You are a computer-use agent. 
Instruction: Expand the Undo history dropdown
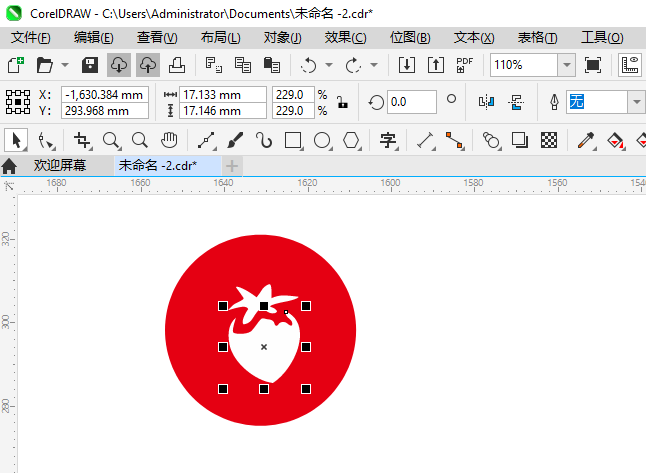329,65
